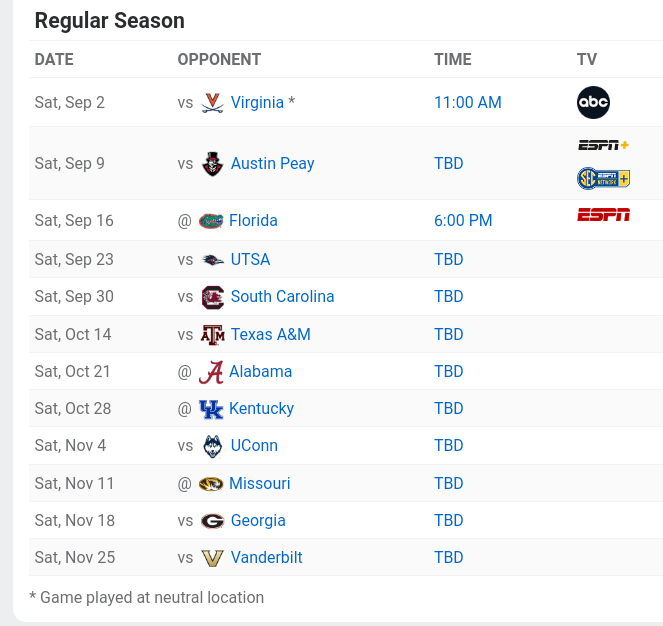Click the Austin Peay team logo
This screenshot has height=626, width=663.
(x=212, y=164)
